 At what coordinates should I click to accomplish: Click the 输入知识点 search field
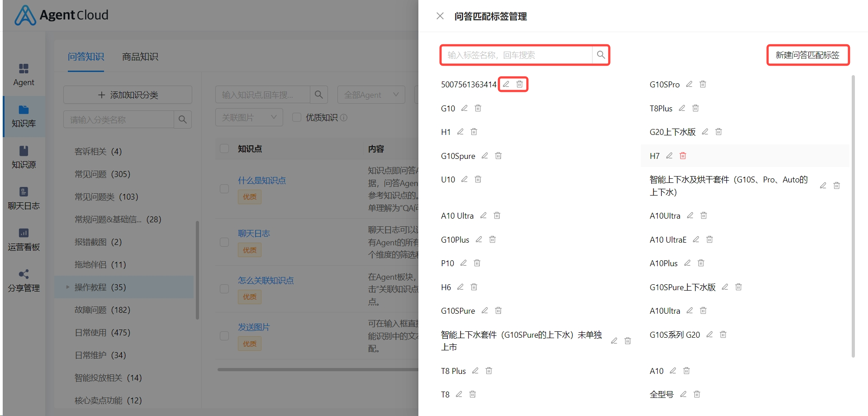pos(263,95)
